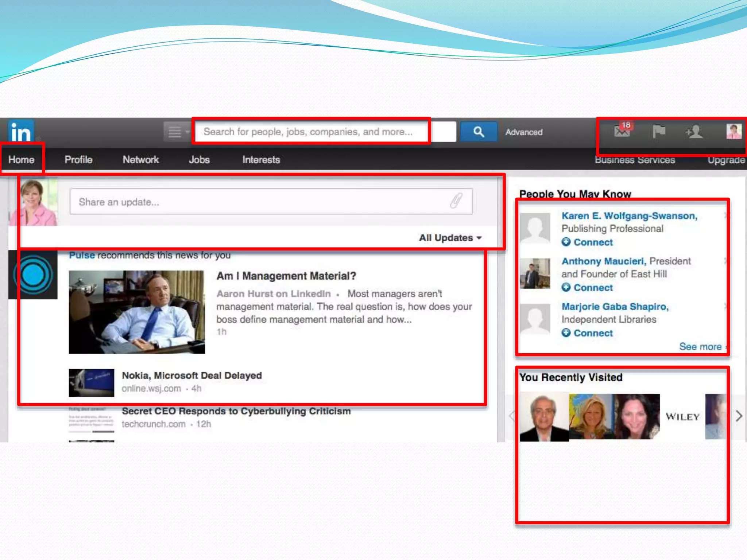Open the account profile photo menu
The width and height of the screenshot is (747, 560).
(734, 131)
